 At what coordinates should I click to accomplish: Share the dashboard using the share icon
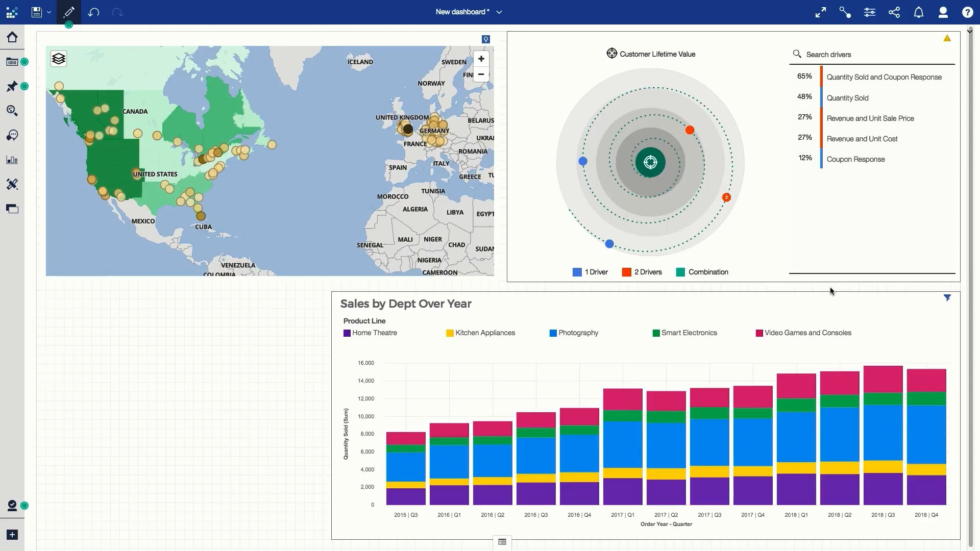(x=894, y=12)
